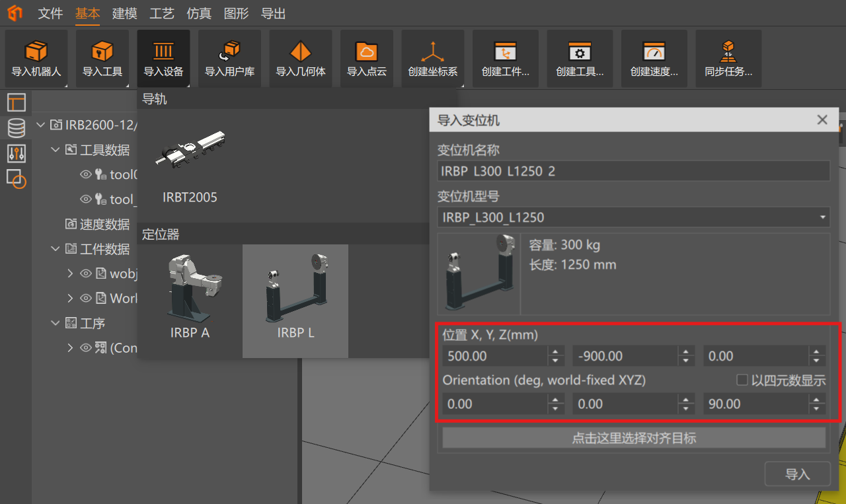Open the database stack sidebar icon
The image size is (846, 504).
pyautogui.click(x=16, y=127)
